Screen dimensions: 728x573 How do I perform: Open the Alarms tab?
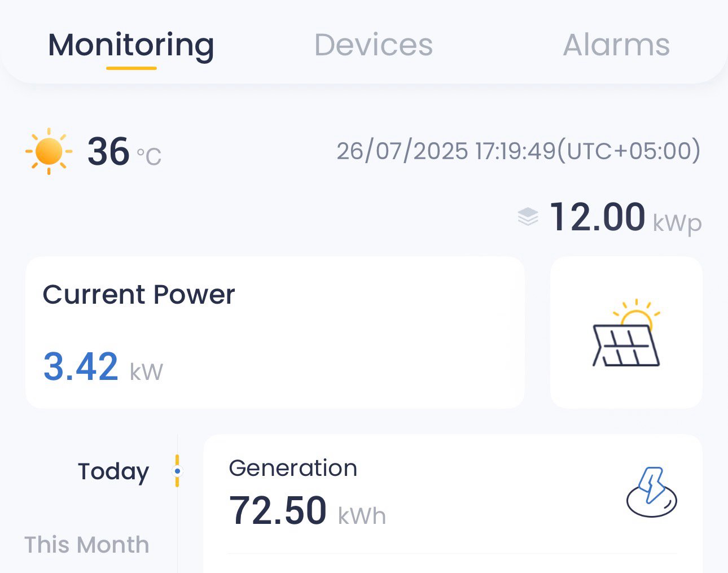(616, 45)
